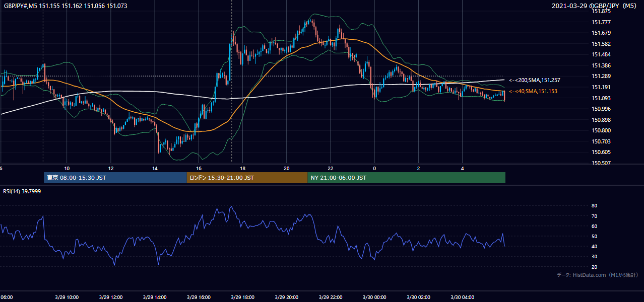Click the 3/29 16:00 time axis label
Viewport: 644px width, 302px height.
point(199,297)
